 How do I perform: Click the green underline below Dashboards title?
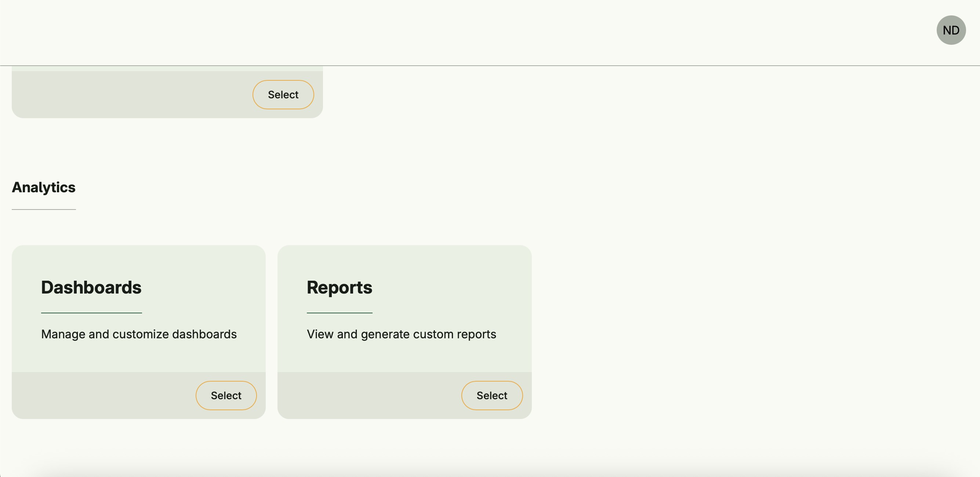tap(91, 313)
